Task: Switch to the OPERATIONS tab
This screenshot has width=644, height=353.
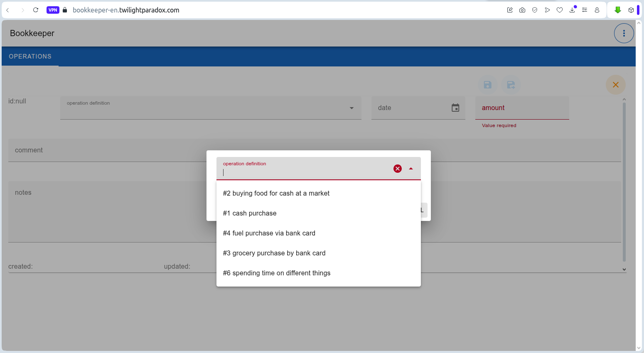Action: click(x=30, y=56)
